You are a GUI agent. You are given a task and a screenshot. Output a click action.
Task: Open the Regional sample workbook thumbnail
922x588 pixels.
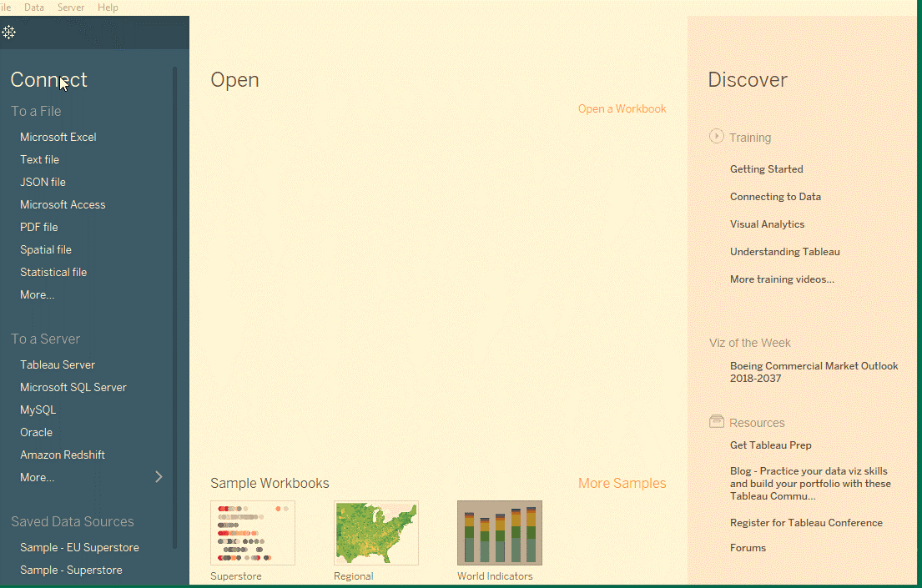376,533
